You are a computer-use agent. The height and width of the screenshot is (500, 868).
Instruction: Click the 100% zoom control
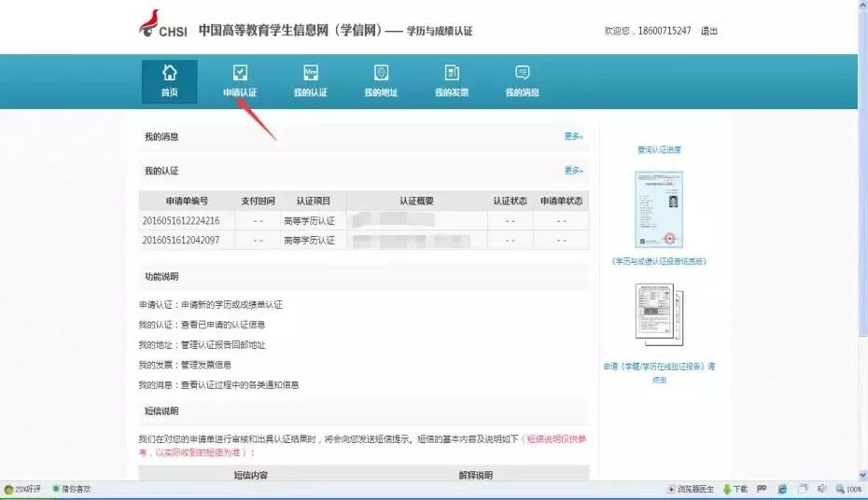pos(848,489)
